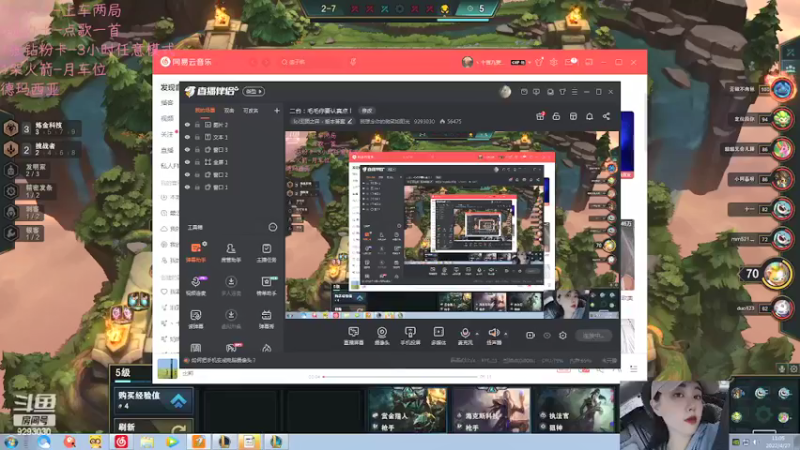Open 主播任务 tool icon
The width and height of the screenshot is (800, 450).
(266, 252)
